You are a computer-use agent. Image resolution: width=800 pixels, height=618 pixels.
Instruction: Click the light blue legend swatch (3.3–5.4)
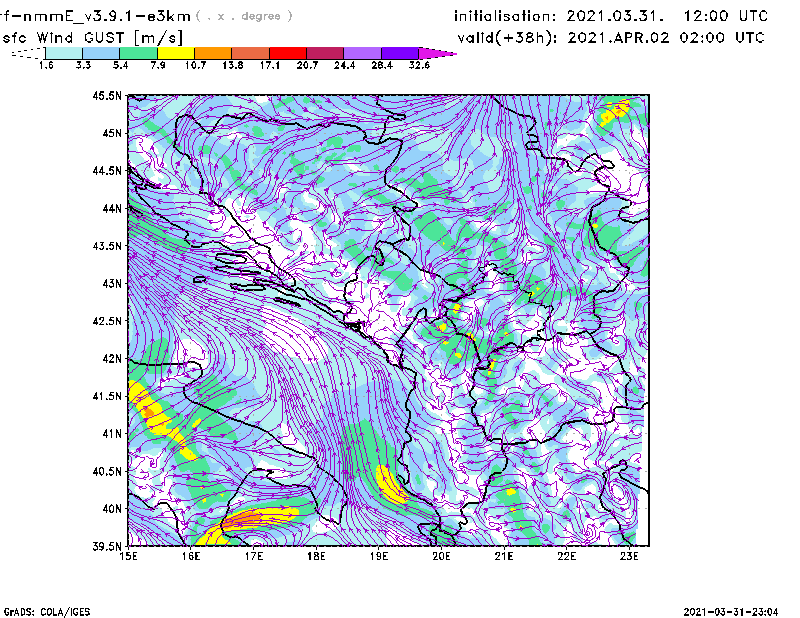[x=101, y=53]
